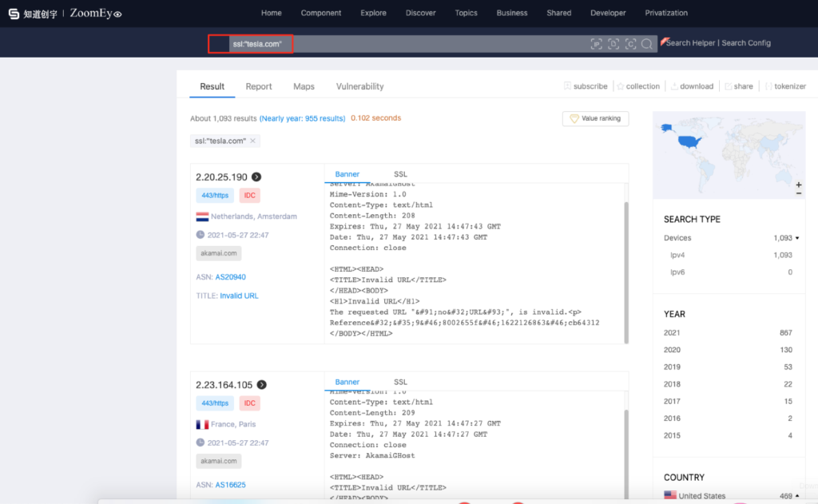Open the Business nav menu
The image size is (818, 504).
pyautogui.click(x=512, y=13)
